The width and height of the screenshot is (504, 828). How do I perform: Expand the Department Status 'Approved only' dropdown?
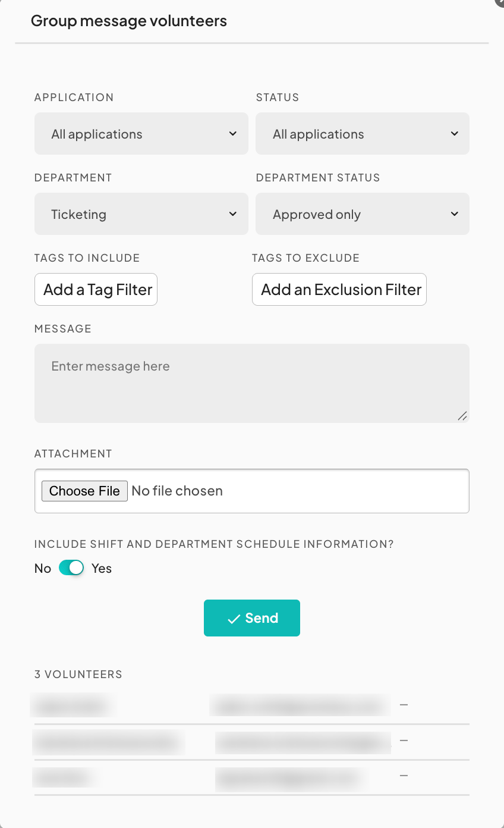coord(362,214)
